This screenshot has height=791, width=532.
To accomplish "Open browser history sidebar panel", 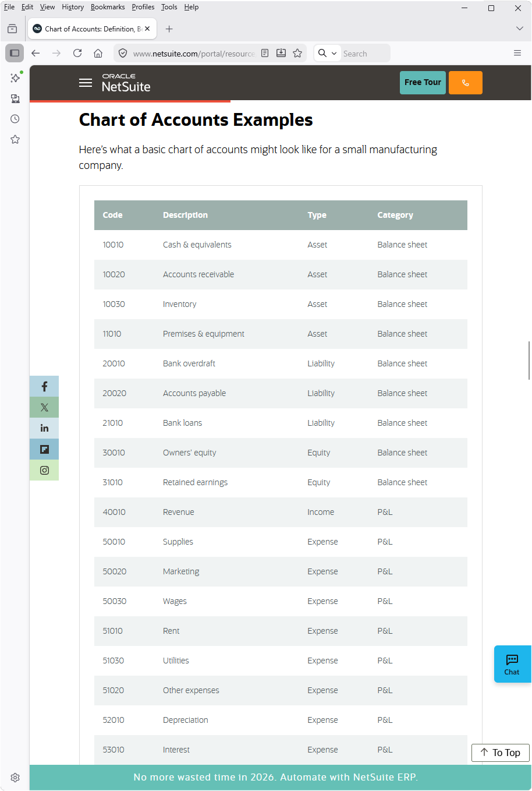I will click(15, 119).
